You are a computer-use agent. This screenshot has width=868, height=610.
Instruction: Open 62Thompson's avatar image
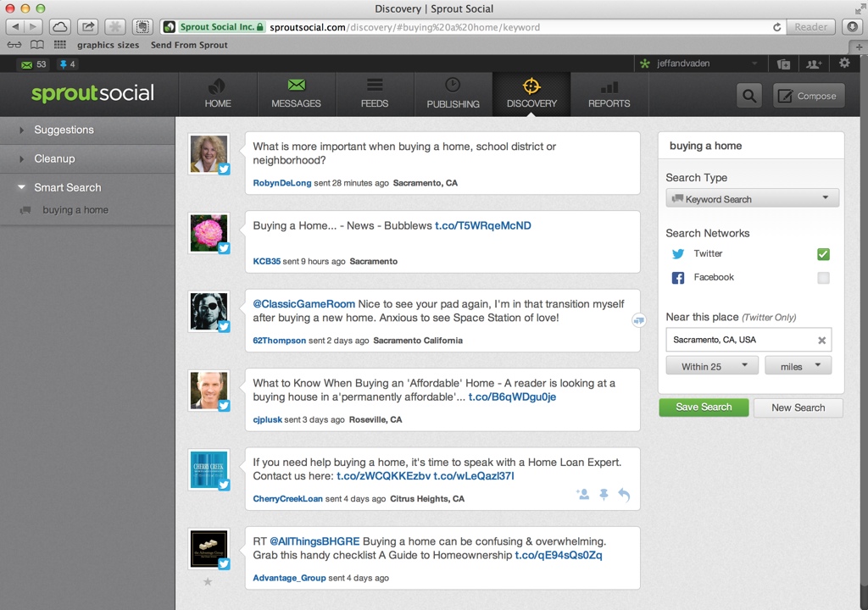(x=209, y=311)
